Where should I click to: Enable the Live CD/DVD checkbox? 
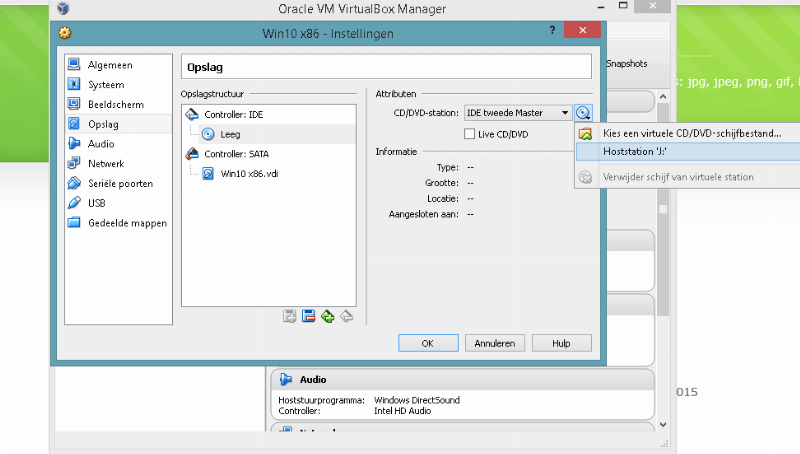(x=470, y=134)
